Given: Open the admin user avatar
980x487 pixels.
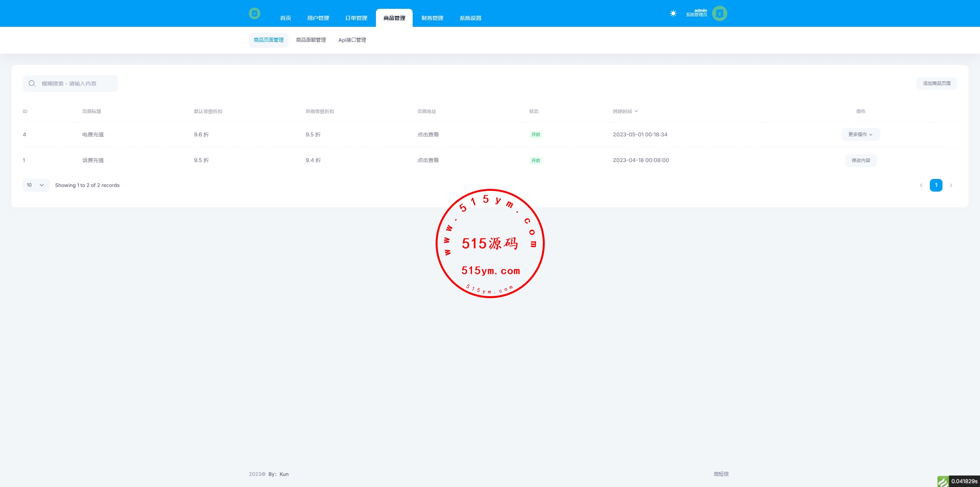Looking at the screenshot, I should (719, 13).
